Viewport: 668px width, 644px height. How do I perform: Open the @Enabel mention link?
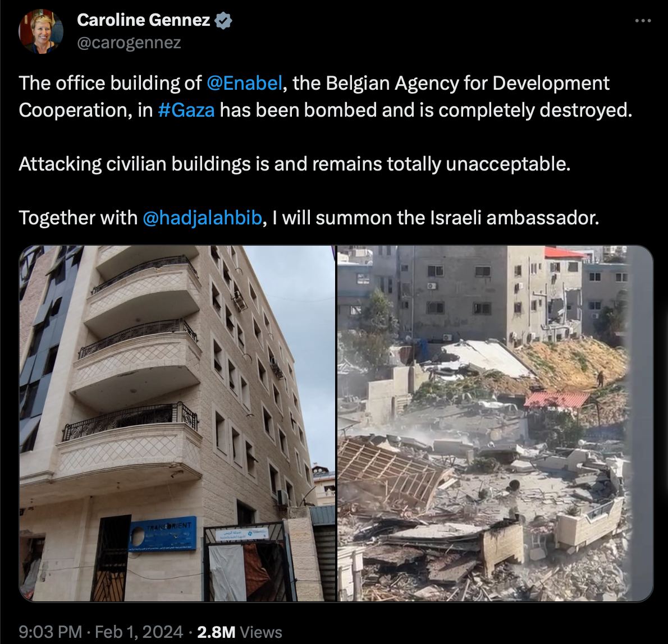[245, 83]
